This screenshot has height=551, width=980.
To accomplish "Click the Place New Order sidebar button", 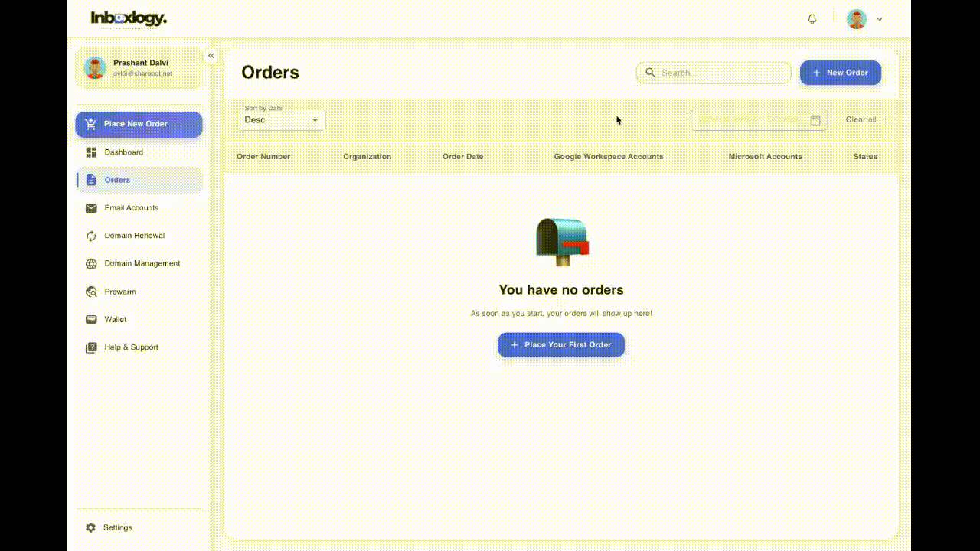I will click(x=139, y=124).
